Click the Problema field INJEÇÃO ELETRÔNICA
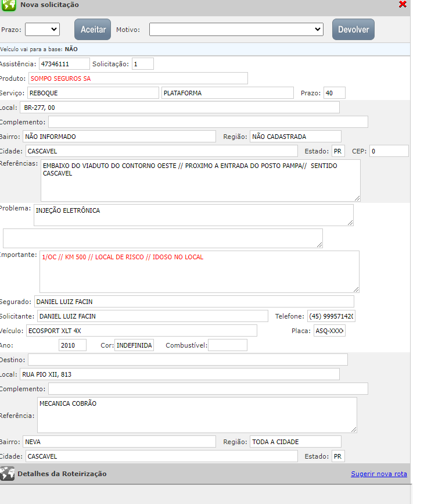424x504 pixels. [193, 215]
